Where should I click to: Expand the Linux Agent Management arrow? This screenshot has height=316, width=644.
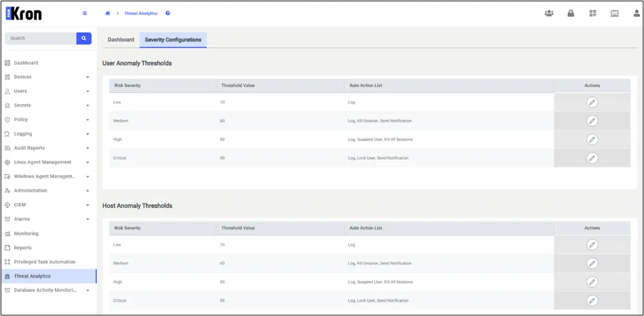click(88, 162)
